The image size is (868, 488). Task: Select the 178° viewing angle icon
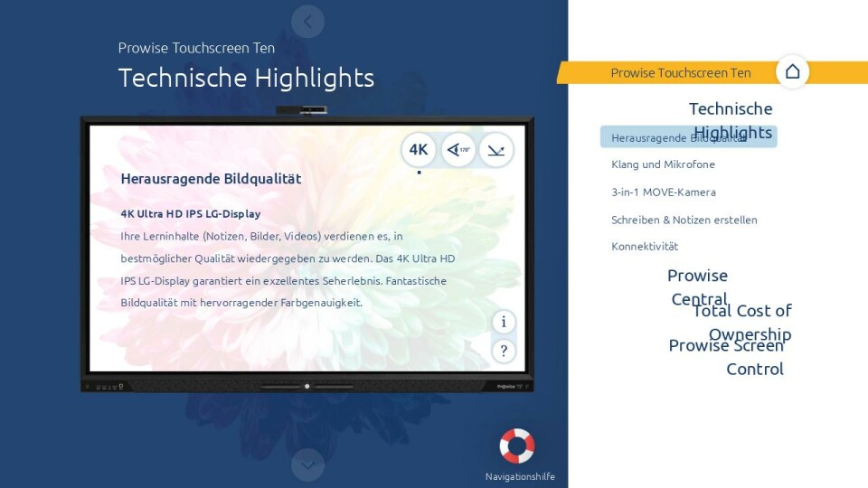[x=458, y=149]
